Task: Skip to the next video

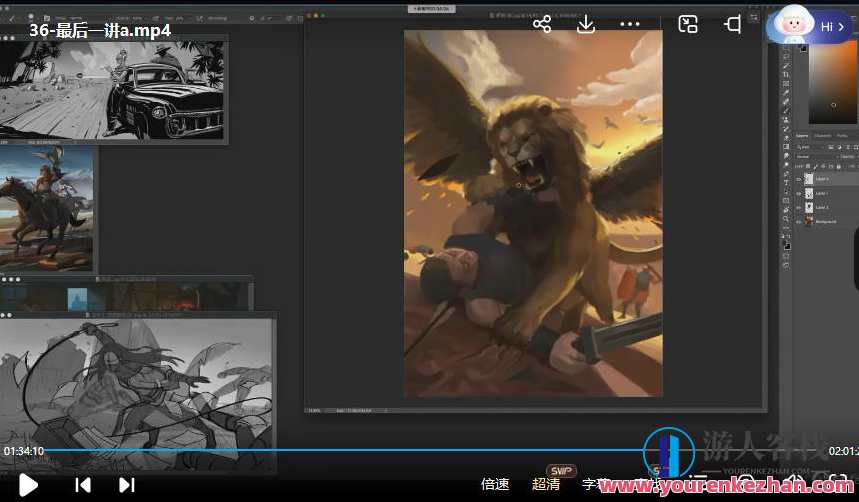Action: [x=127, y=485]
